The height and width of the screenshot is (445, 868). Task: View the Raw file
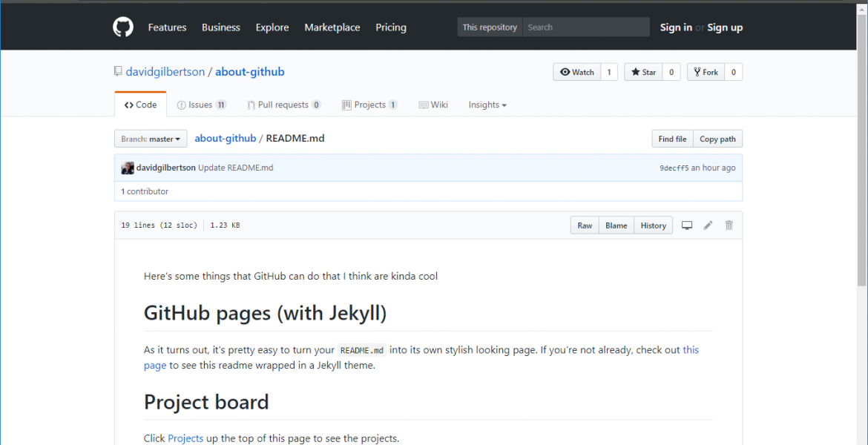coord(585,225)
